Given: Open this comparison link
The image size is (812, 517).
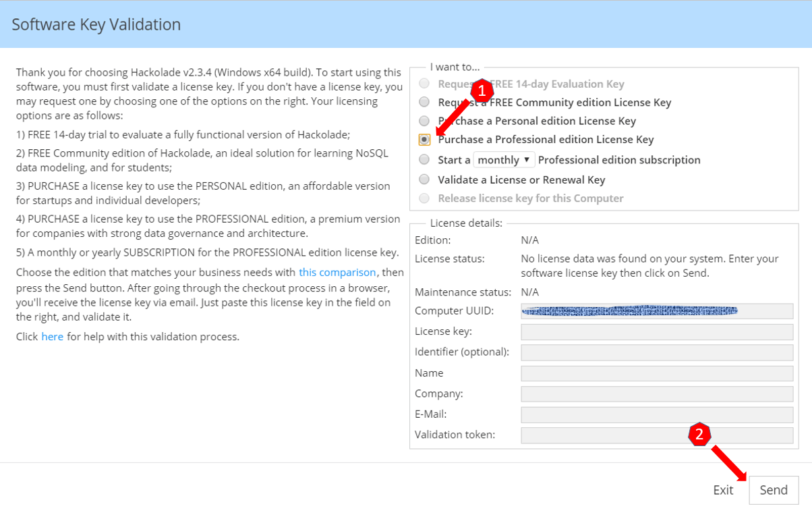Looking at the screenshot, I should click(337, 272).
